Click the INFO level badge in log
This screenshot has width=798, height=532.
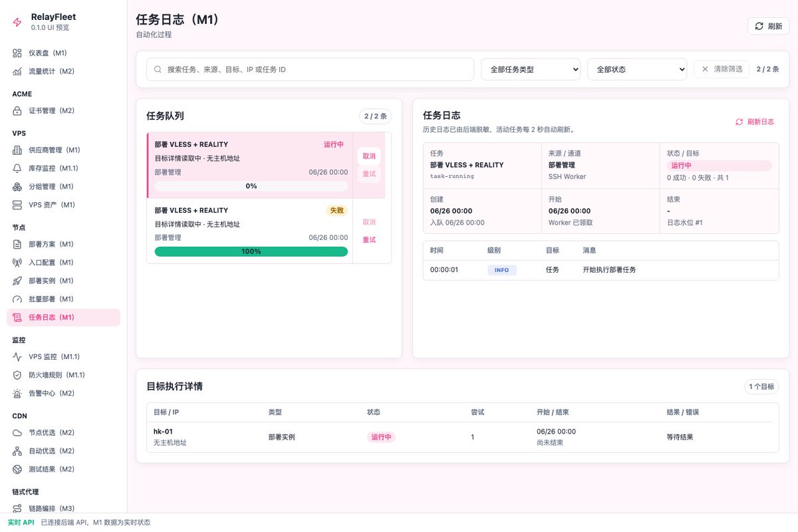click(x=502, y=270)
